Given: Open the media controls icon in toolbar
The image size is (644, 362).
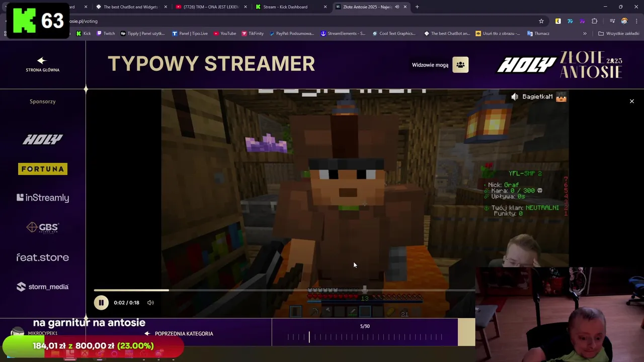Looking at the screenshot, I should pyautogui.click(x=612, y=21).
